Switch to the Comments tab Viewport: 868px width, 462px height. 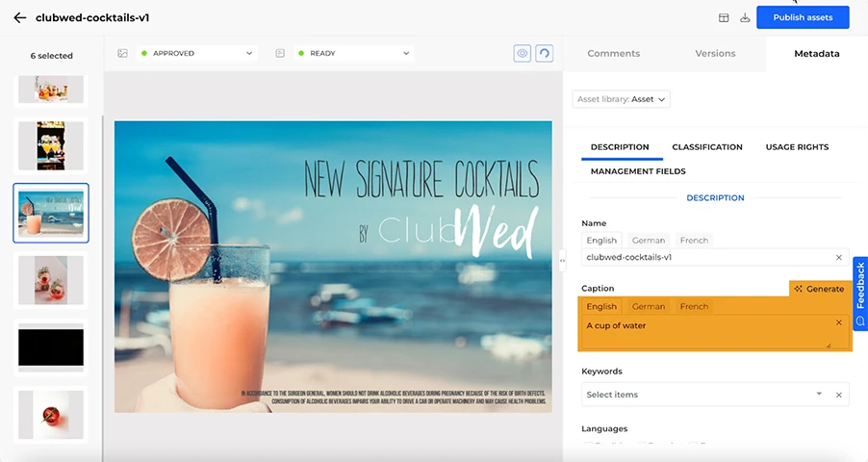[613, 54]
